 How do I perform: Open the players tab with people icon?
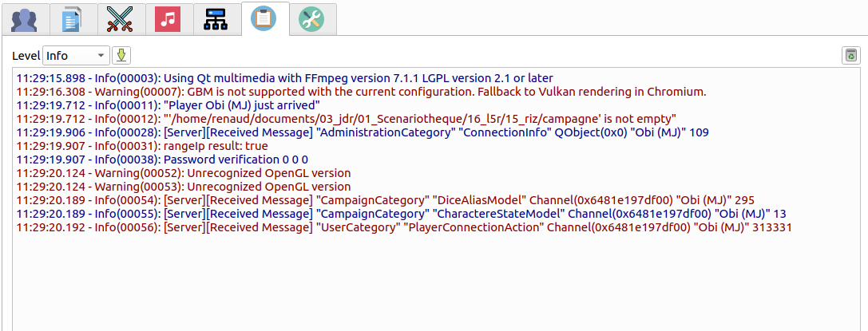pos(24,19)
